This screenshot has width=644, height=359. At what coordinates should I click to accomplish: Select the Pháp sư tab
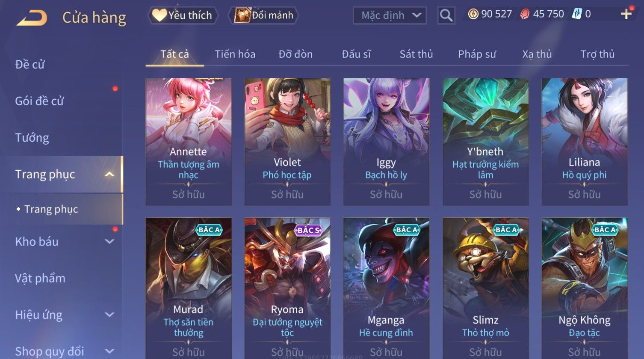(x=477, y=54)
